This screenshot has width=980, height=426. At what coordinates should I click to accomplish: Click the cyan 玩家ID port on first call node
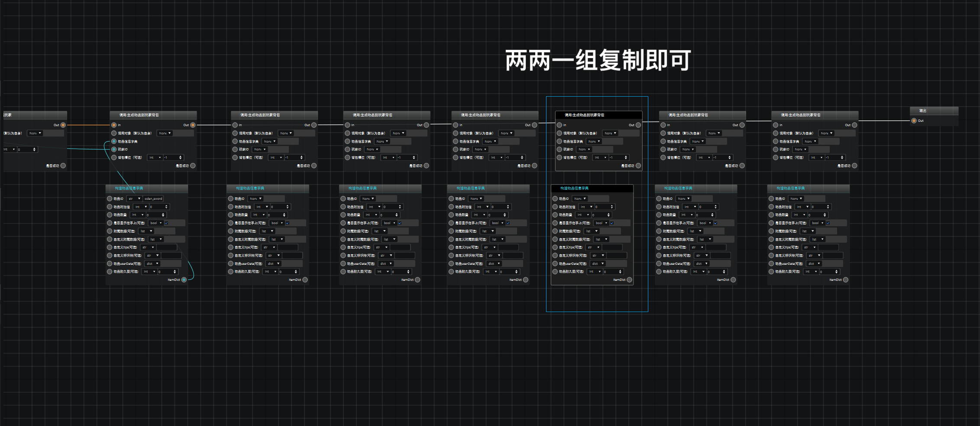click(114, 150)
